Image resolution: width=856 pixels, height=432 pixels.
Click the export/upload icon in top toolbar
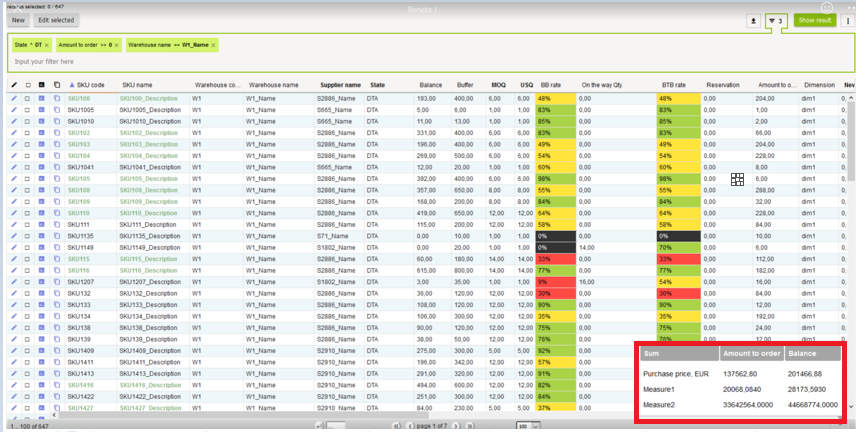(752, 20)
